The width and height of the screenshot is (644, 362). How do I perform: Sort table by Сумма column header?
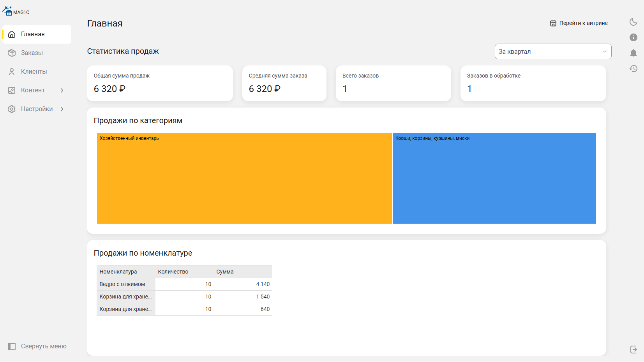(225, 272)
